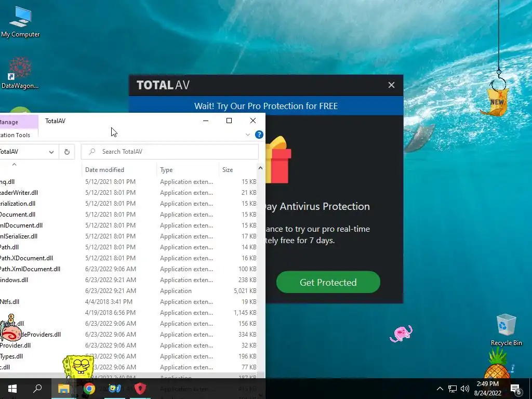Click the TotalAV logo in the popup header

(163, 85)
